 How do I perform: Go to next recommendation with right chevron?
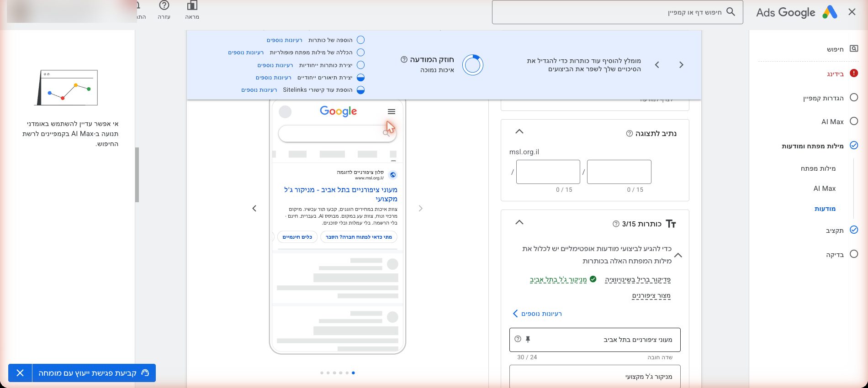(681, 65)
